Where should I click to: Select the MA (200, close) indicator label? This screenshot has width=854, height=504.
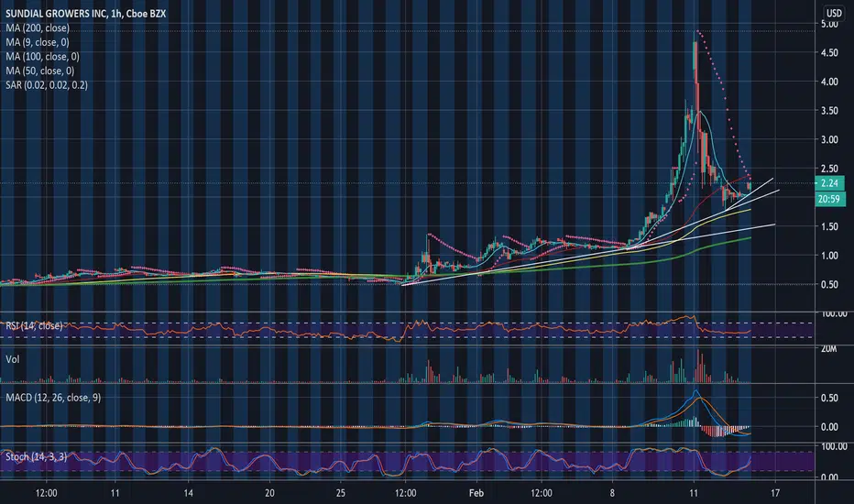(x=38, y=27)
